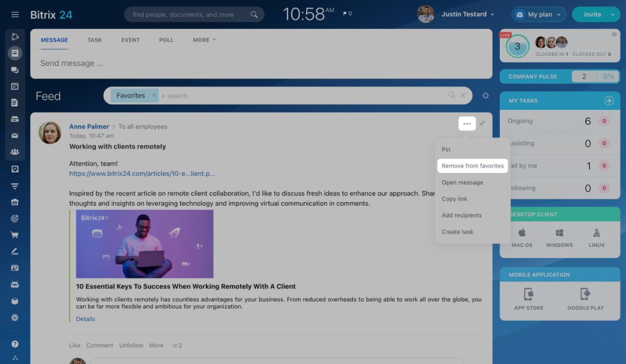Viewport: 626px width, 364px height.
Task: Open the Workgroups people icon
Action: coord(15,152)
